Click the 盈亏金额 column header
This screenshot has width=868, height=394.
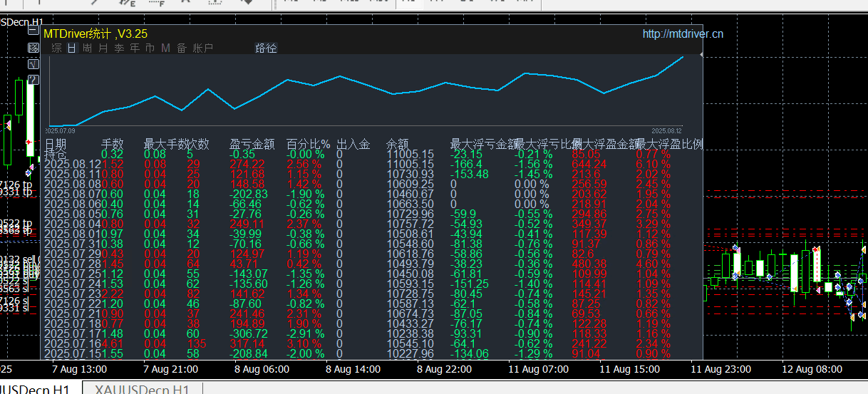click(x=252, y=145)
